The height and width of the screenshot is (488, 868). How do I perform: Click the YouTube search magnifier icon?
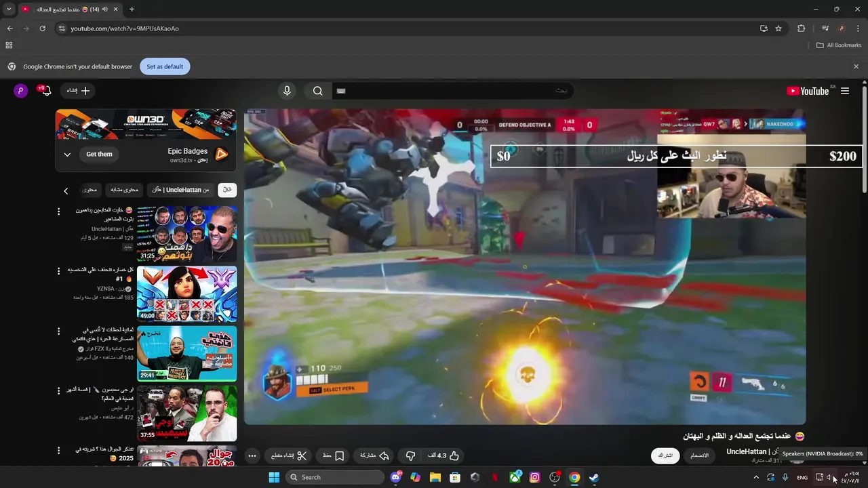(x=317, y=91)
